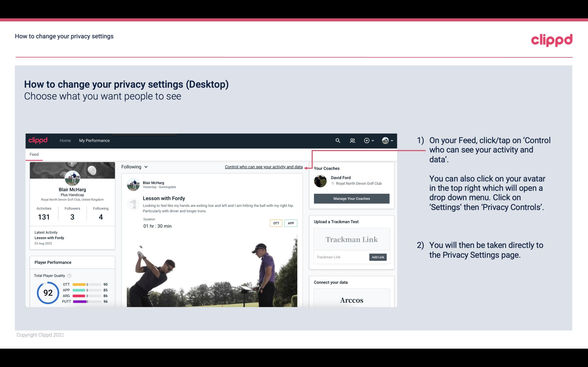Click 'Control who can see your activity and data'
This screenshot has width=588, height=367.
[x=263, y=167]
